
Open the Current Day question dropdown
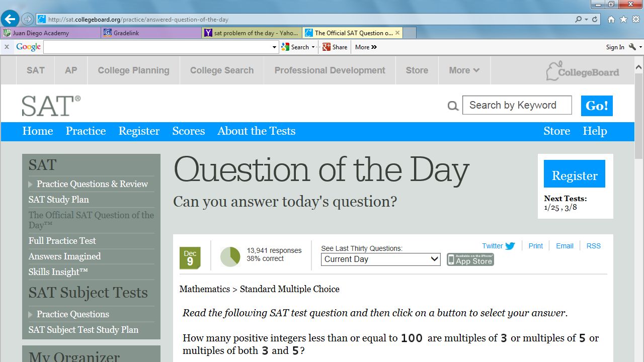[x=381, y=259]
